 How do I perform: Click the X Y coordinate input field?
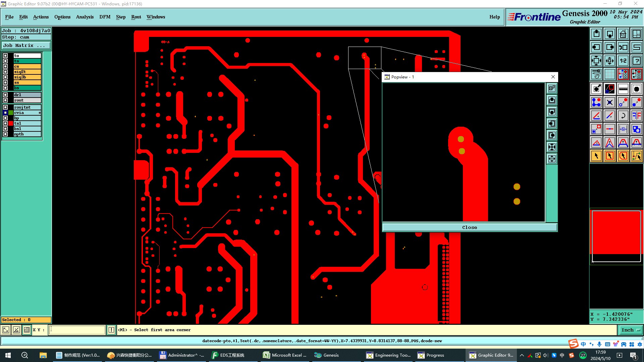[x=77, y=330]
